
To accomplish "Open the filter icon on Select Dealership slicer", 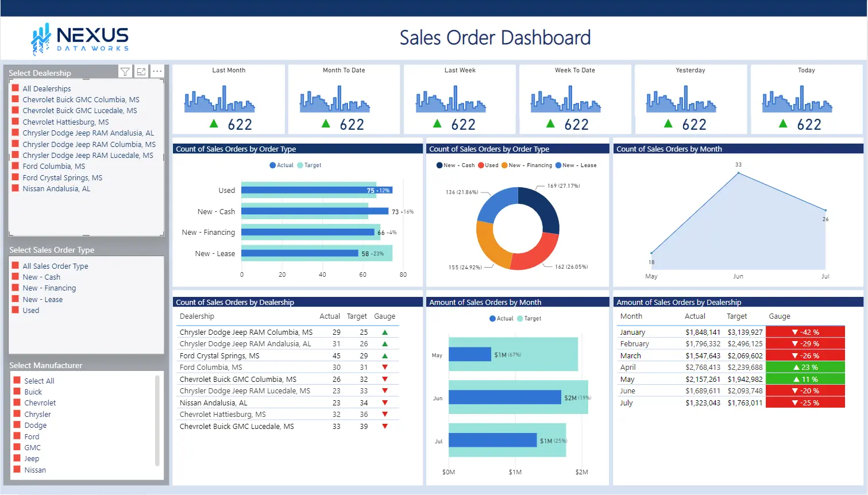I will point(125,72).
